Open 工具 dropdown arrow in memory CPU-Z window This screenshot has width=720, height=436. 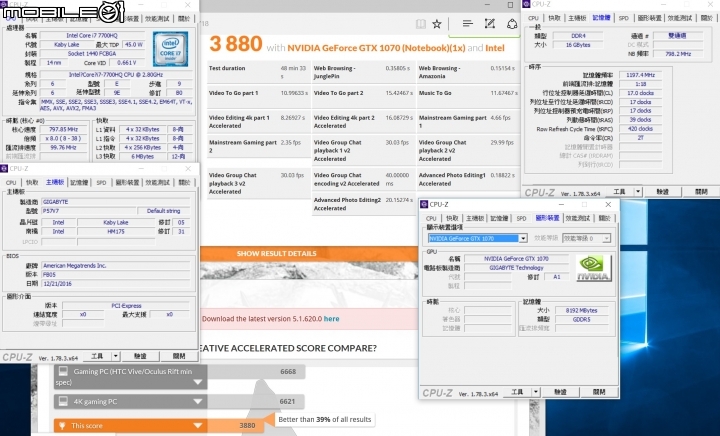(638, 192)
